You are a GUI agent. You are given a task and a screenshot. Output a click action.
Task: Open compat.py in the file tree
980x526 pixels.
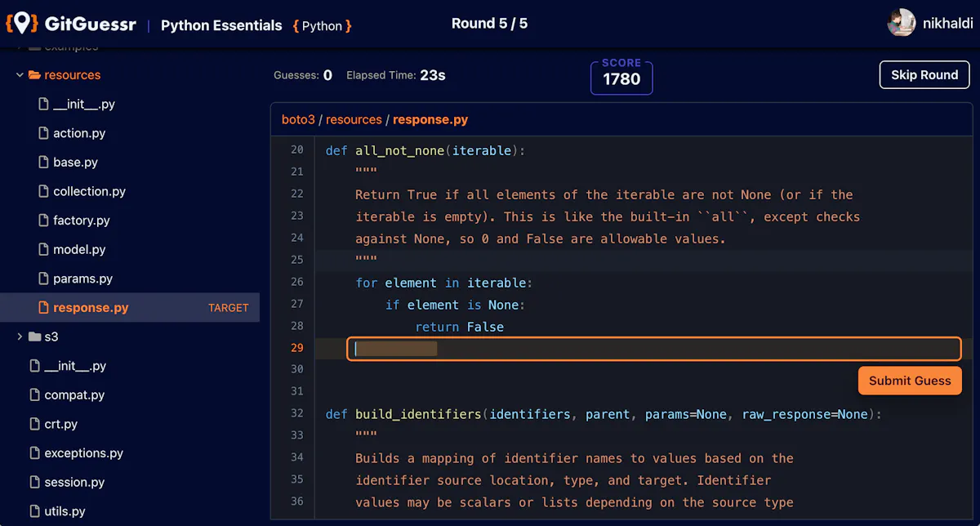pos(74,395)
